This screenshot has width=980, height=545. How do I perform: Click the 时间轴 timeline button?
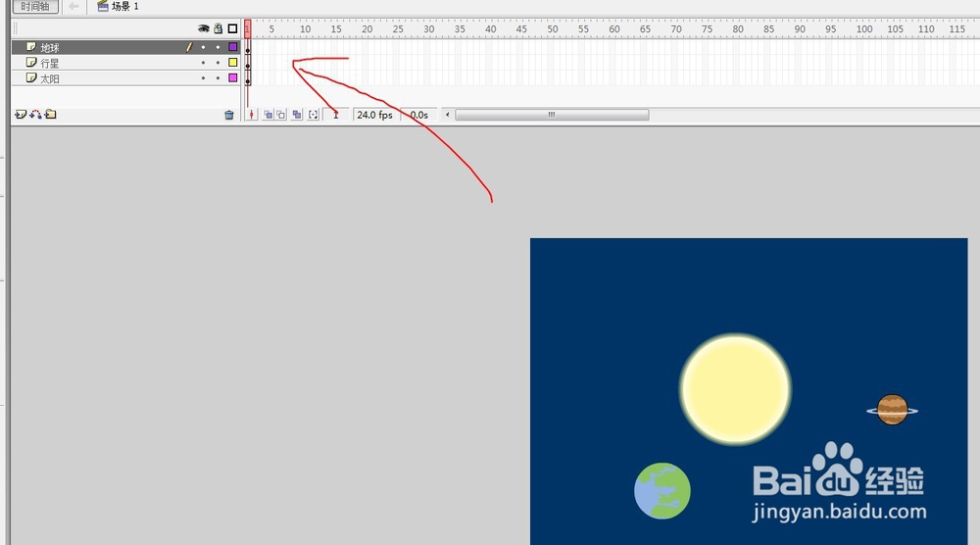[35, 6]
